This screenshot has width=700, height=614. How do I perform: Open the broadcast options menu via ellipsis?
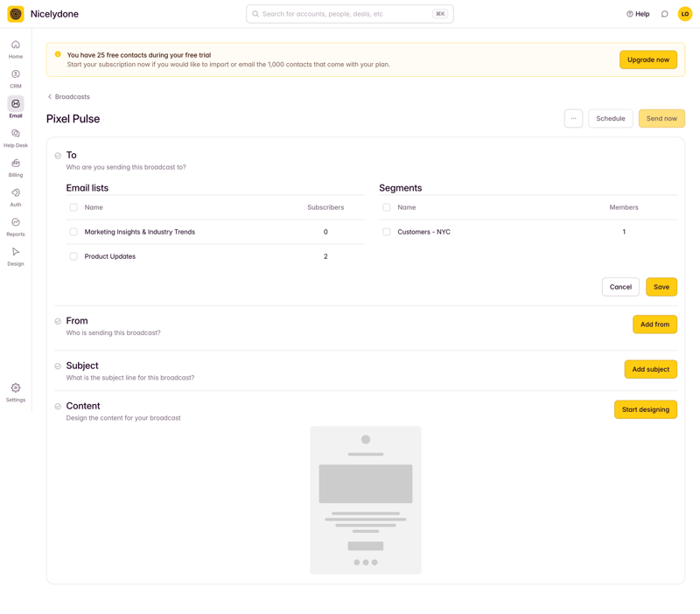click(x=573, y=118)
